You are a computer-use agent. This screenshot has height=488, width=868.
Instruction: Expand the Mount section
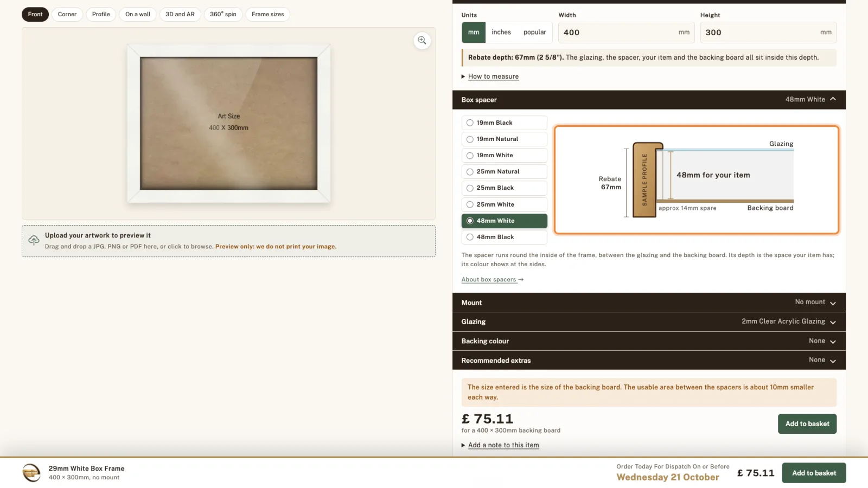[x=649, y=303]
